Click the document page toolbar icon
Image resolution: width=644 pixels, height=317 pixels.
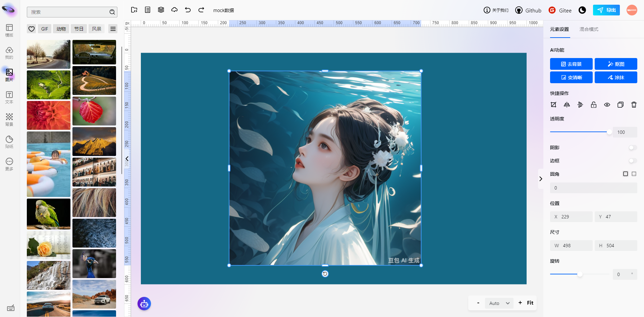(x=148, y=10)
